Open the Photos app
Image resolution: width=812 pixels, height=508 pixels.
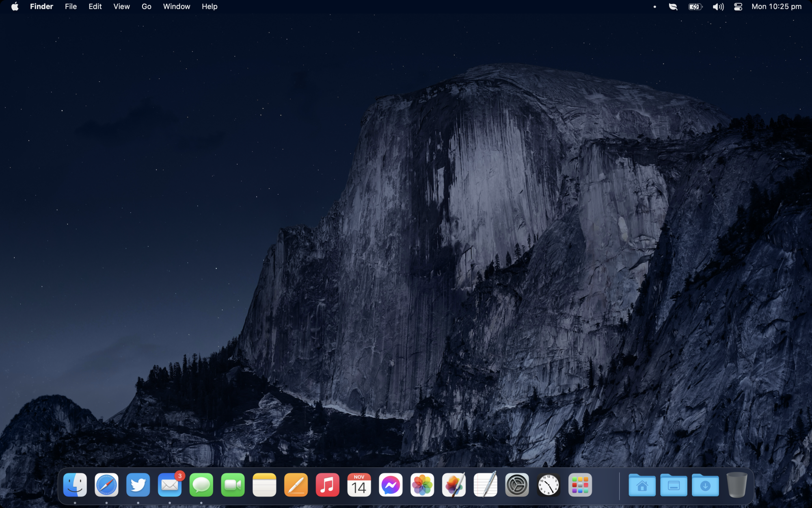(x=422, y=485)
